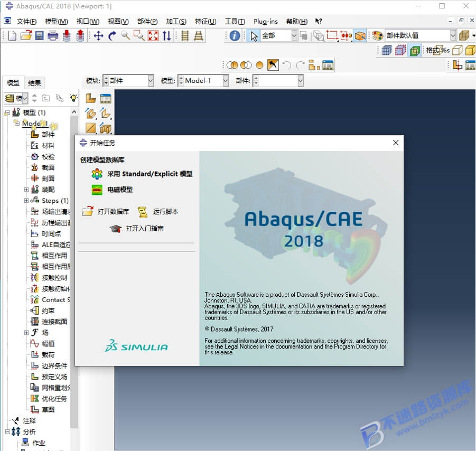Click 电磁模型 in the start dialog
This screenshot has height=451, width=476.
click(112, 190)
